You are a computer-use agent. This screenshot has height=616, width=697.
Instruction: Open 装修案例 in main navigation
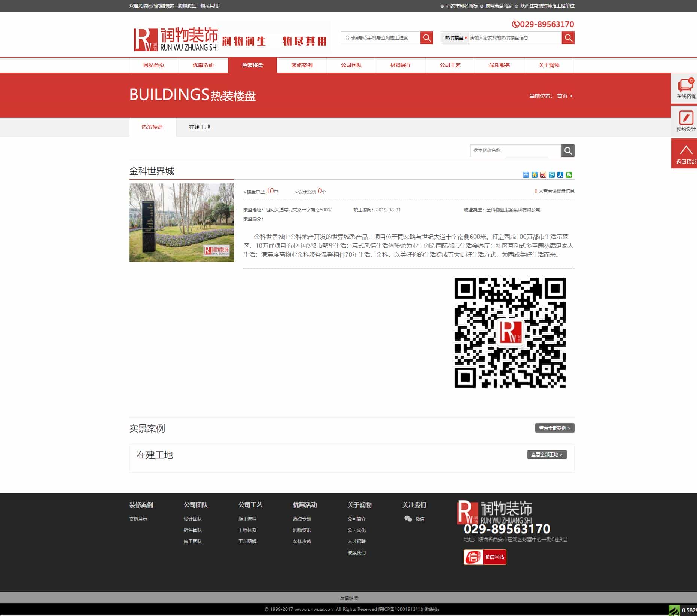pyautogui.click(x=302, y=65)
